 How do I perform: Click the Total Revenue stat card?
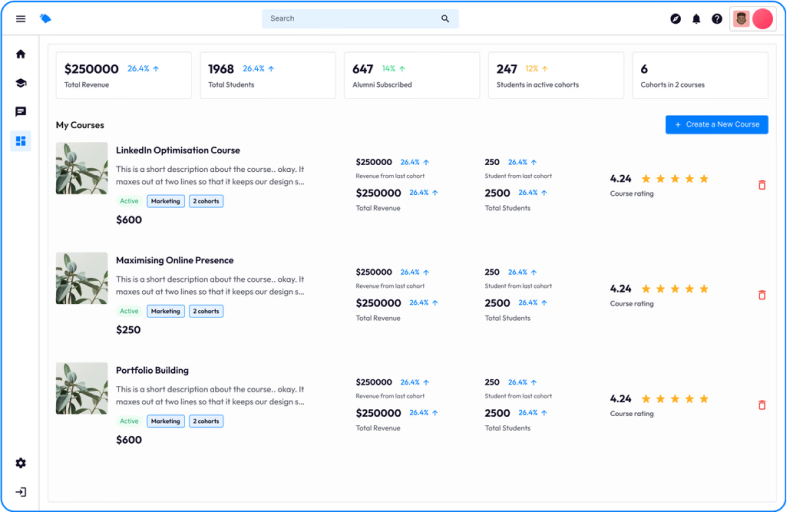(x=123, y=76)
